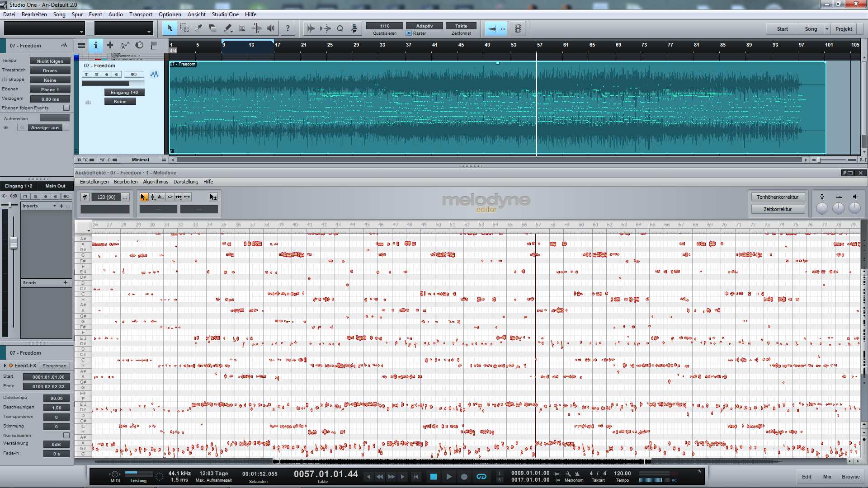The image size is (868, 488).
Task: Open the Inserts dropdown arrow
Action: coord(55,206)
